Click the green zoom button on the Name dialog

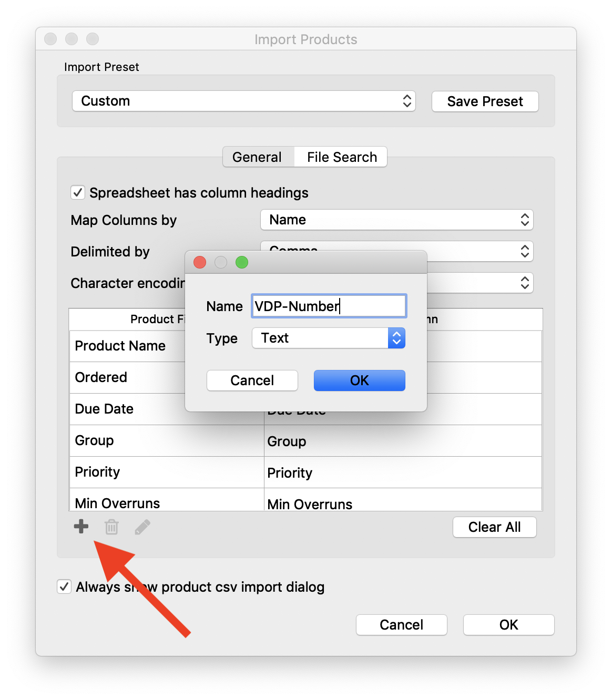pyautogui.click(x=242, y=262)
